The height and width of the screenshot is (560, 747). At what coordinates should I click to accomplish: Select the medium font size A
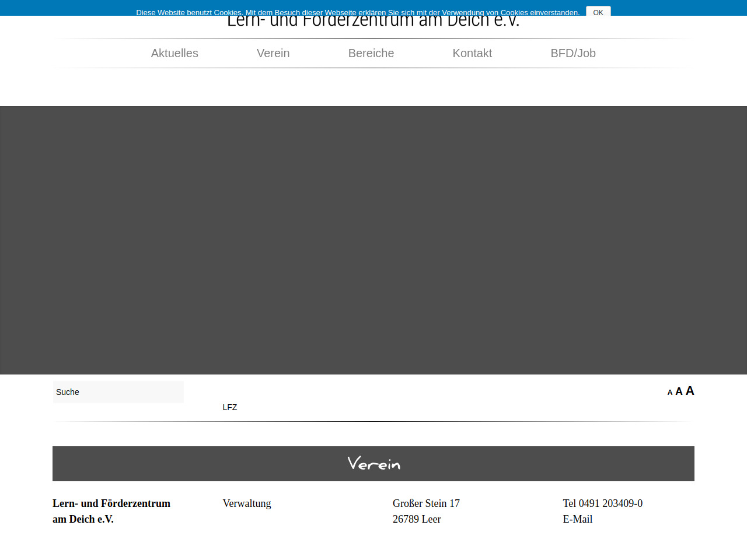point(679,391)
